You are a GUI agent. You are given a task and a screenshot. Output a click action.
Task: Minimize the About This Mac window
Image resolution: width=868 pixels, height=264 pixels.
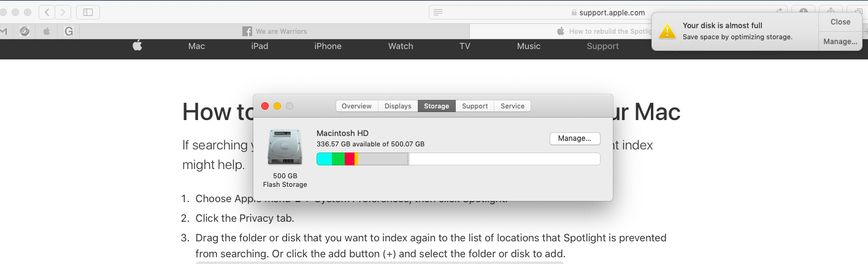click(x=277, y=106)
